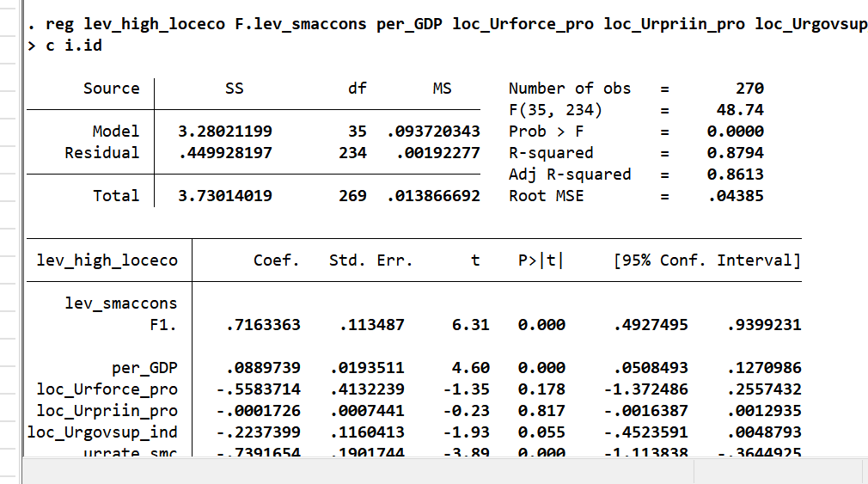Click the P>|t| column header
The width and height of the screenshot is (868, 484).
click(x=541, y=260)
